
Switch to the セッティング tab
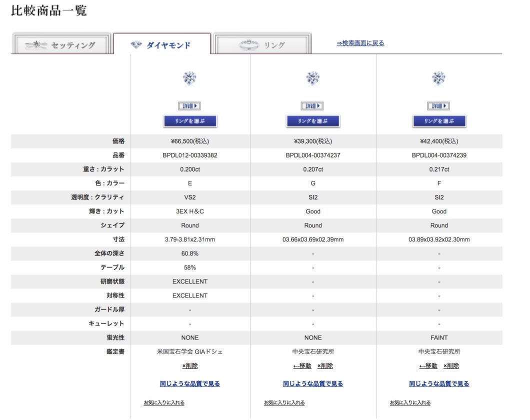(61, 45)
